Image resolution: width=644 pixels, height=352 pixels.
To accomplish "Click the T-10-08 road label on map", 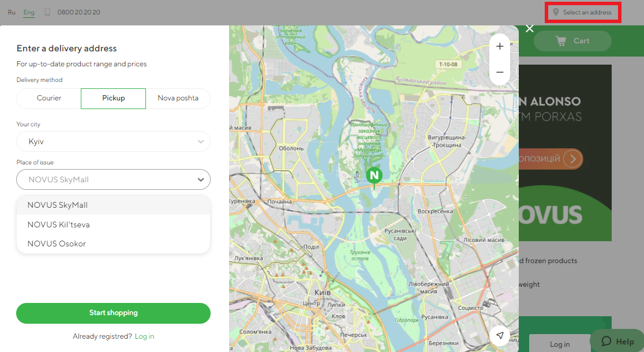I will pyautogui.click(x=448, y=65).
